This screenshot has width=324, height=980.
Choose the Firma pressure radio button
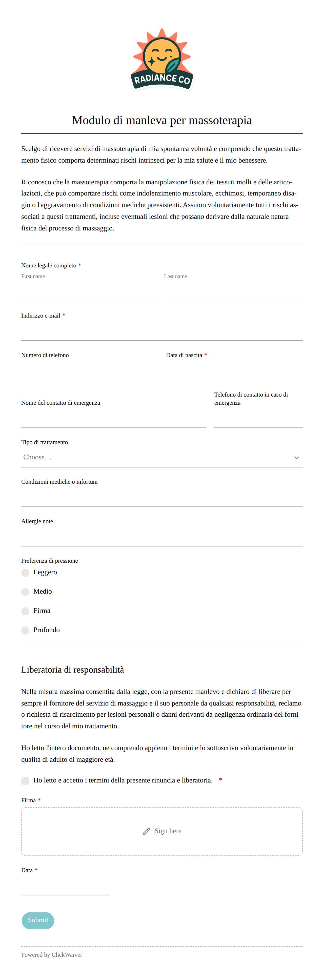(25, 611)
